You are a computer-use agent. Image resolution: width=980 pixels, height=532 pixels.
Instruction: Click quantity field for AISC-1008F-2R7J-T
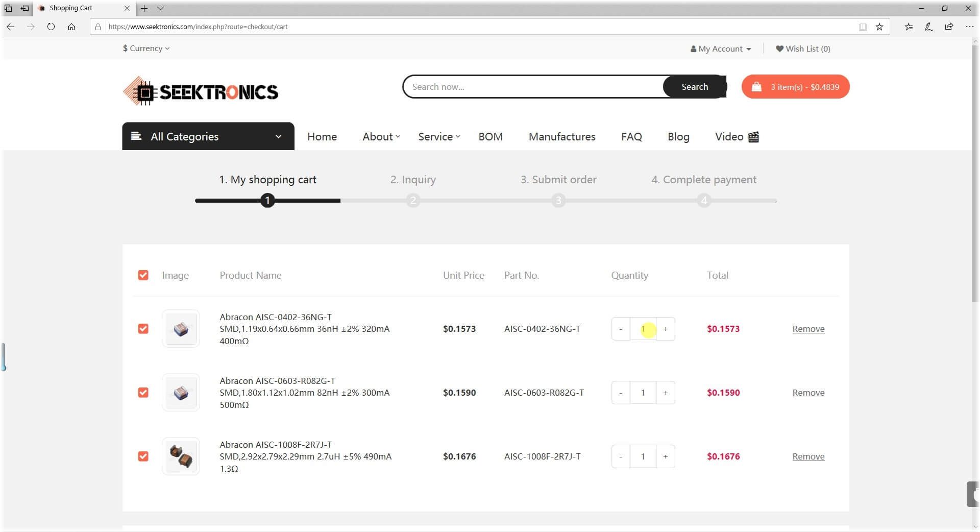(x=643, y=456)
